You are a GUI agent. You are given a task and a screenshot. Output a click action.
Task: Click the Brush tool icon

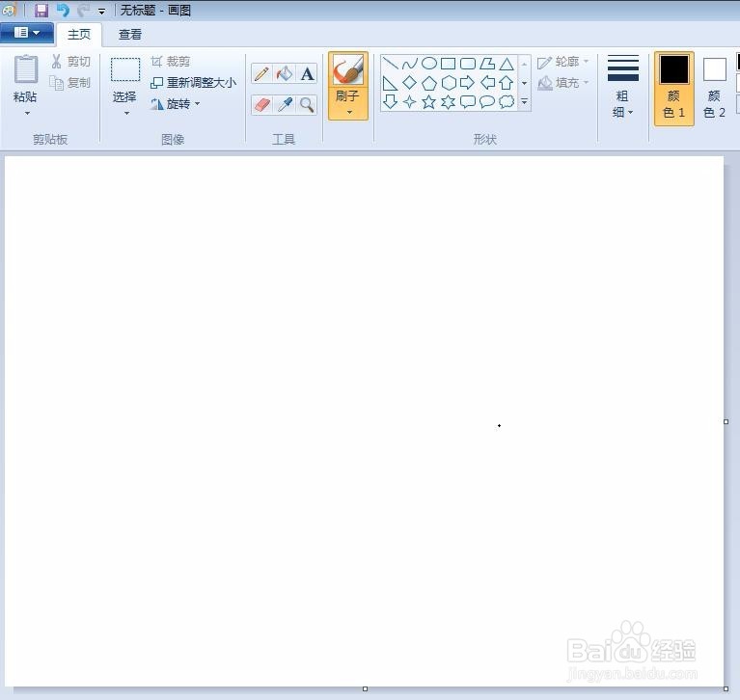(348, 69)
